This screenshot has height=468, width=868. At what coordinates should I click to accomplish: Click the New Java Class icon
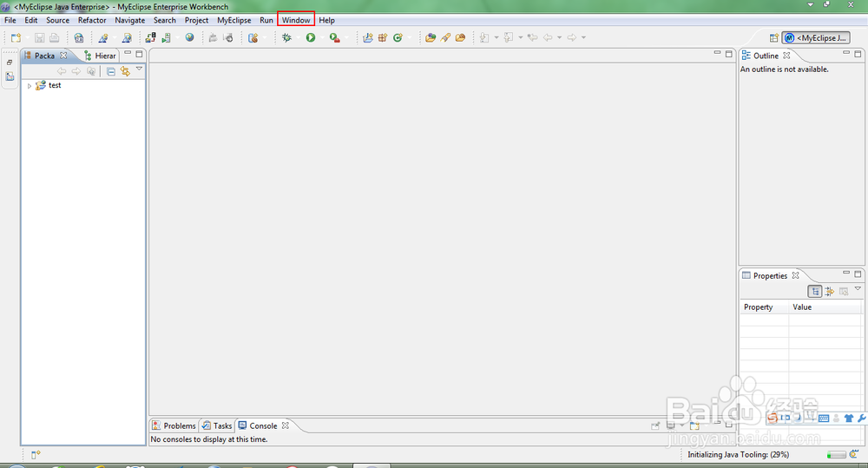click(x=398, y=37)
